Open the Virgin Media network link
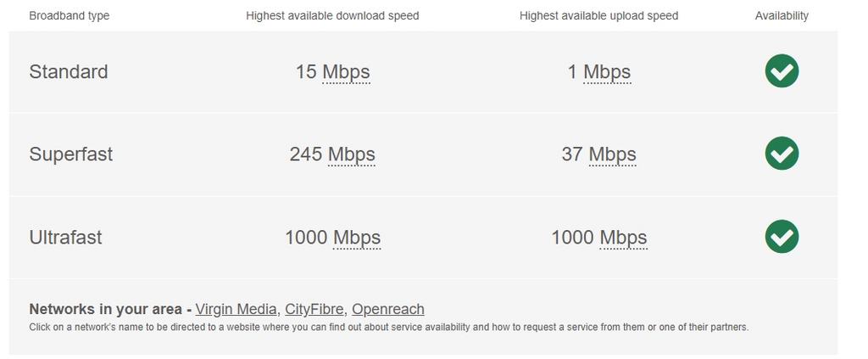Screen dimensions: 868x359 click(236, 310)
